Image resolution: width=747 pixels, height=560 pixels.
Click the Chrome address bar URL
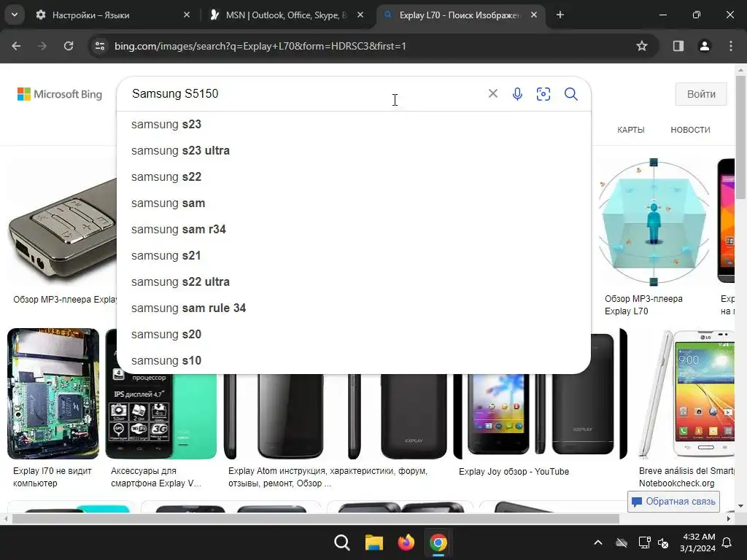pos(260,46)
